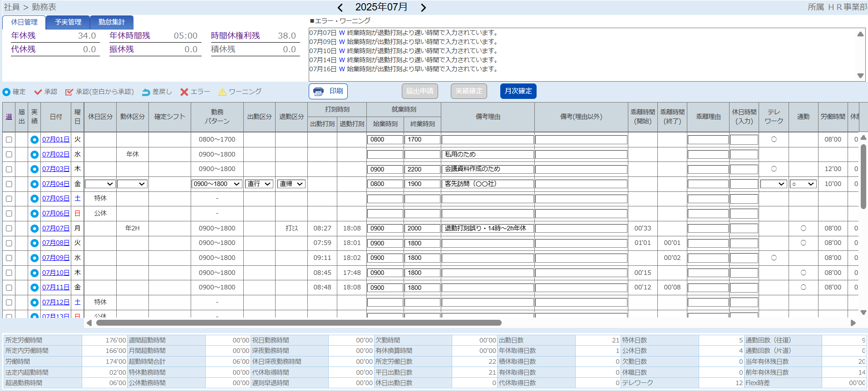Screen dimensions: 868x391
Task: Switch to the 予実管理 tab
Action: [x=68, y=22]
